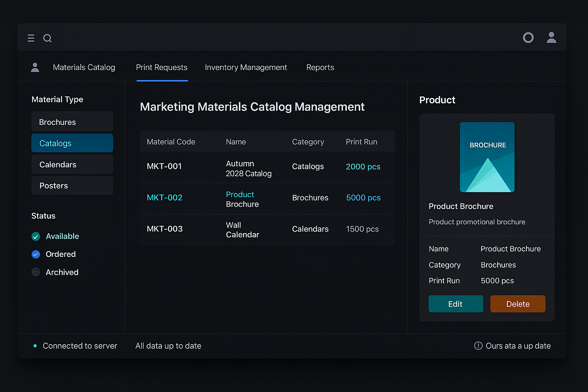Enable the Archived status checkbox
588x392 pixels.
[x=36, y=272]
